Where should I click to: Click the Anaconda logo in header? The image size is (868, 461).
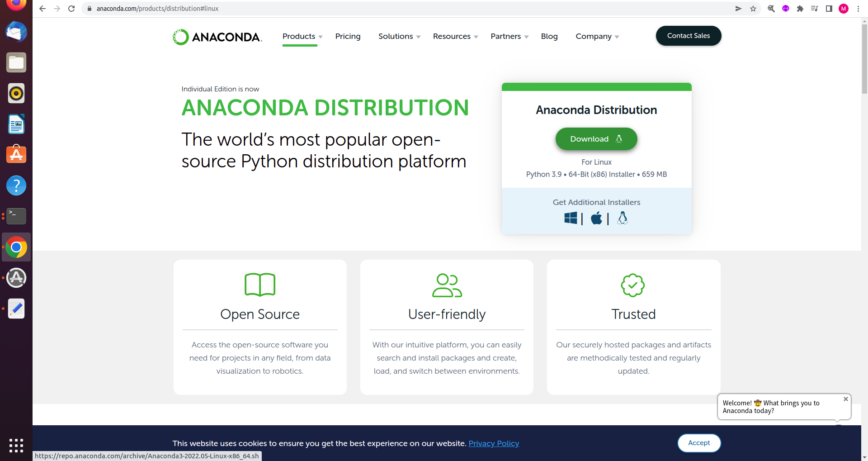coord(217,37)
